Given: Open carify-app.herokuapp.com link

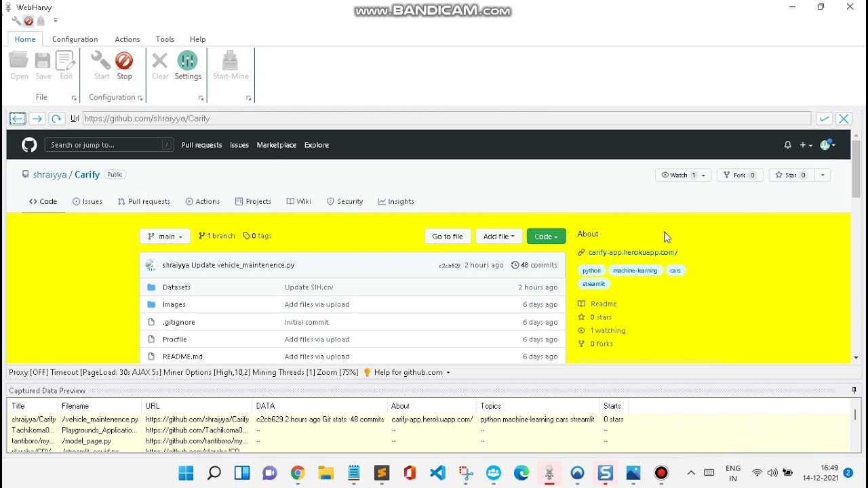Looking at the screenshot, I should click(633, 252).
